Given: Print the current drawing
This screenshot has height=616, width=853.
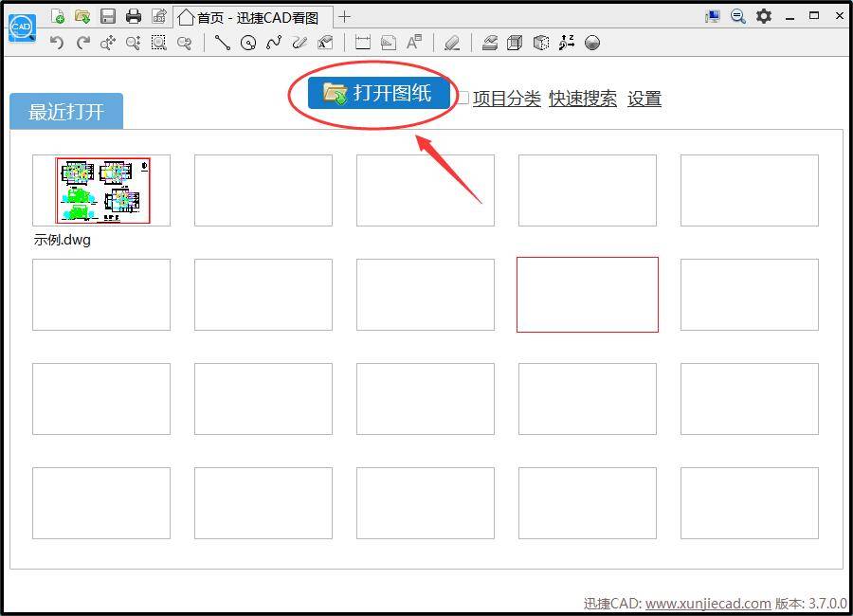Looking at the screenshot, I should click(132, 16).
